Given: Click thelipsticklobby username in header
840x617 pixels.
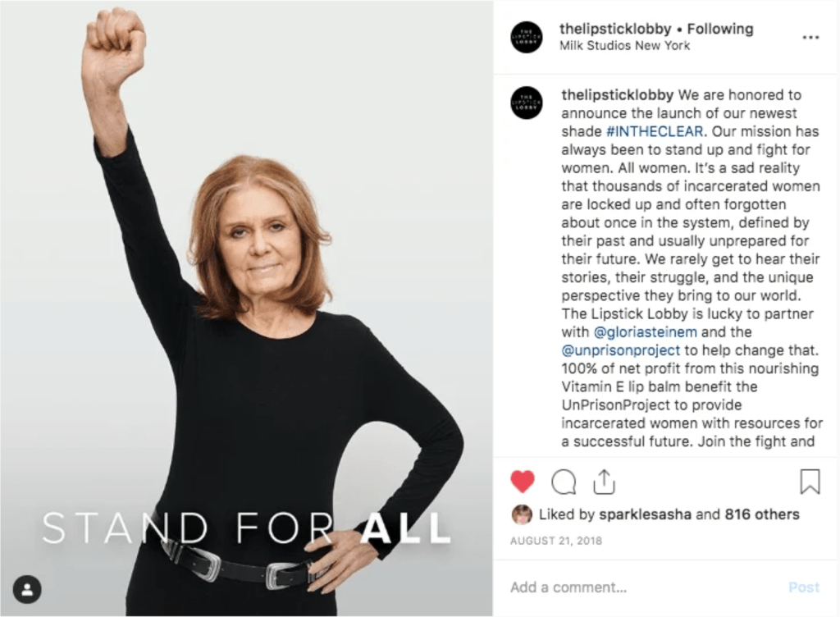Looking at the screenshot, I should pyautogui.click(x=615, y=29).
